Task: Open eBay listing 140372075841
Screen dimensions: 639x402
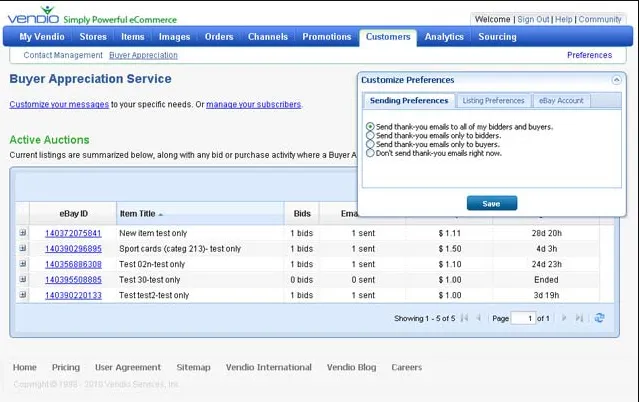Action: point(73,233)
